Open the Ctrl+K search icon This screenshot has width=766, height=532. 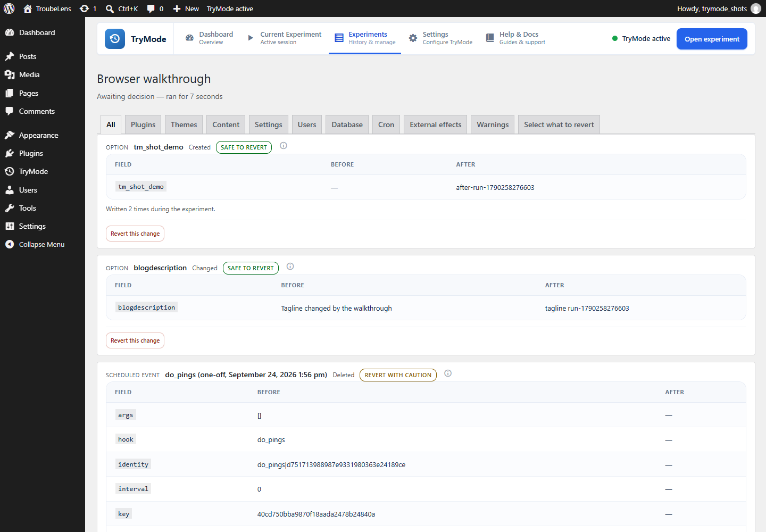[x=110, y=9]
